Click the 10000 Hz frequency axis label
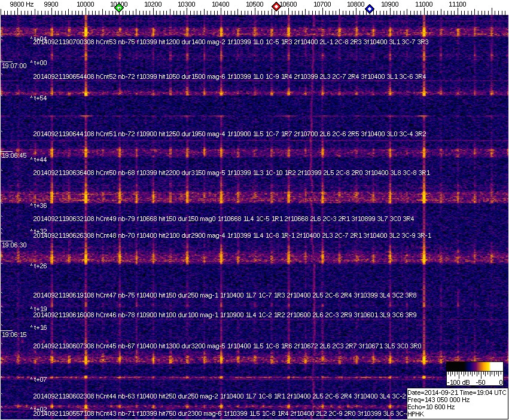The image size is (509, 420). click(86, 4)
